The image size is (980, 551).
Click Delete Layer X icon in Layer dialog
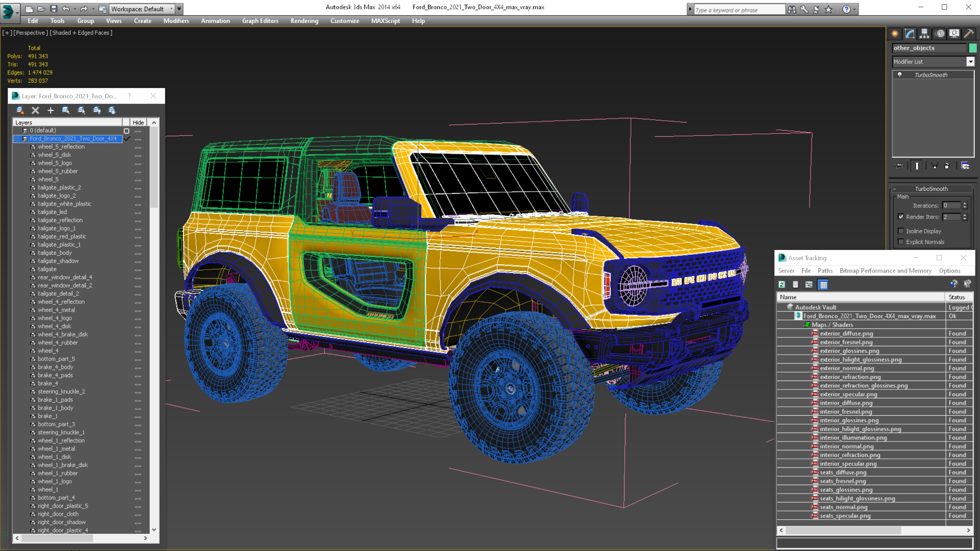35,110
